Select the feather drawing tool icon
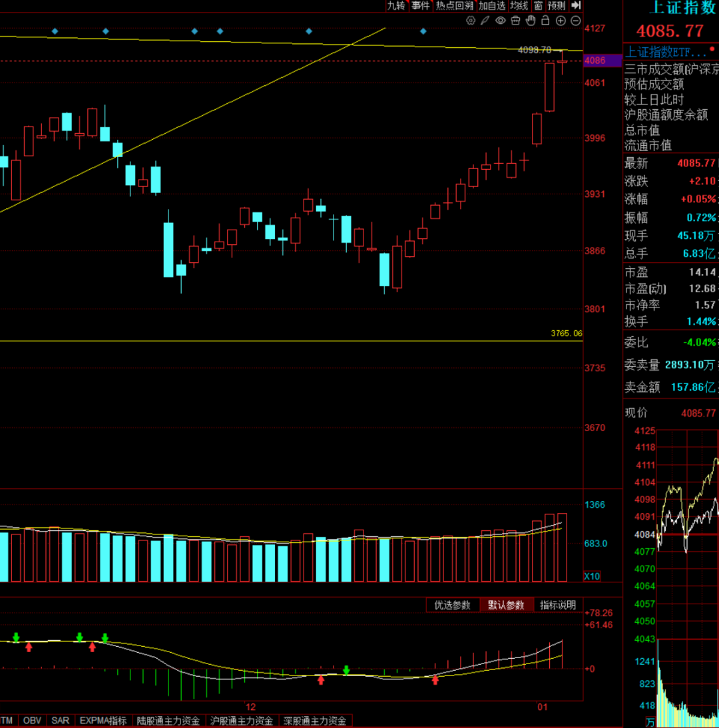The width and height of the screenshot is (719, 728). coord(486,21)
